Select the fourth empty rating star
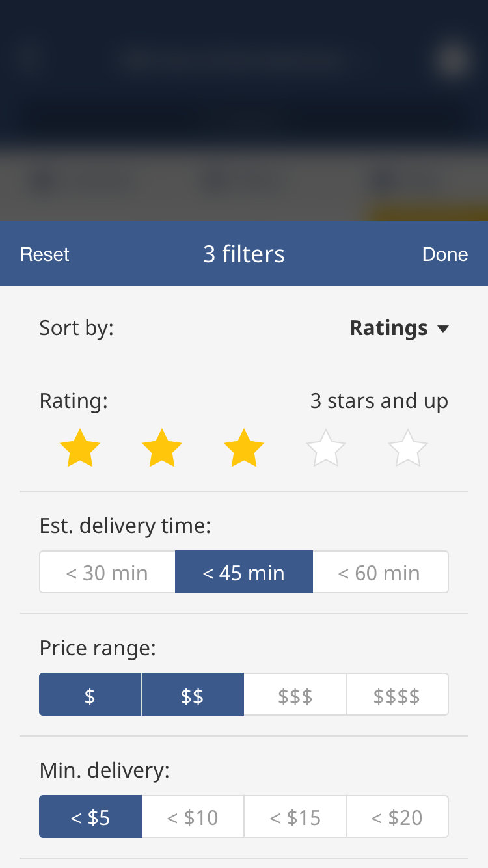The image size is (488, 868). (x=325, y=448)
